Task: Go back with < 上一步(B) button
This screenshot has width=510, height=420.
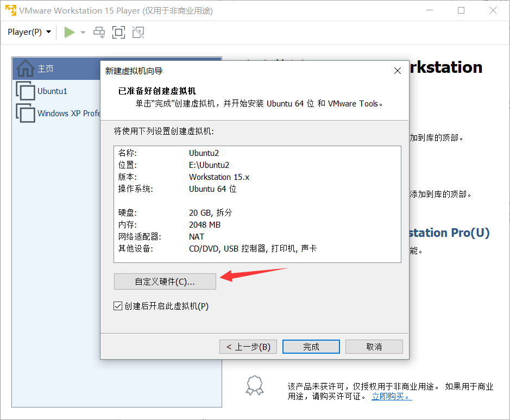Action: [248, 347]
